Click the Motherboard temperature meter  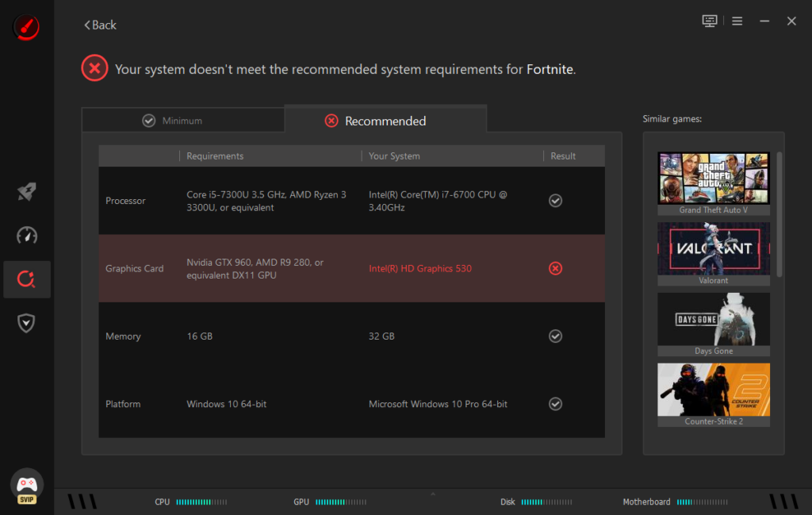pyautogui.click(x=702, y=502)
